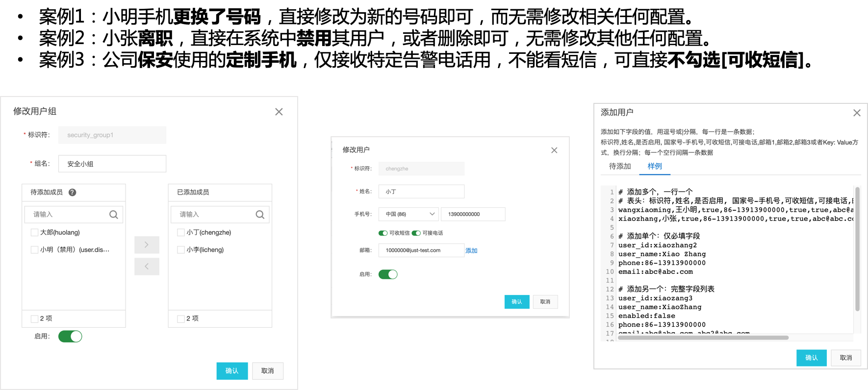Viewport: 868px width, 390px height.
Task: Click the right-arrow transfer button
Action: 147,244
